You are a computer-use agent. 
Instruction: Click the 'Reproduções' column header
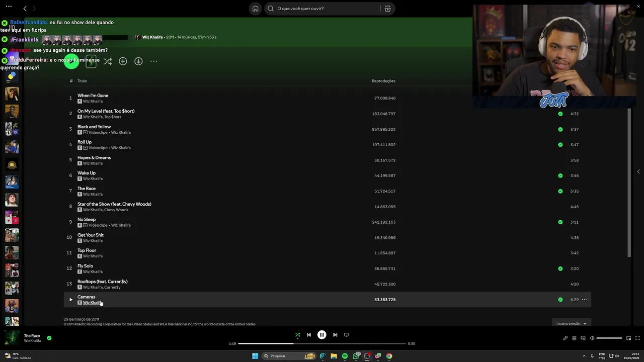coord(383,81)
